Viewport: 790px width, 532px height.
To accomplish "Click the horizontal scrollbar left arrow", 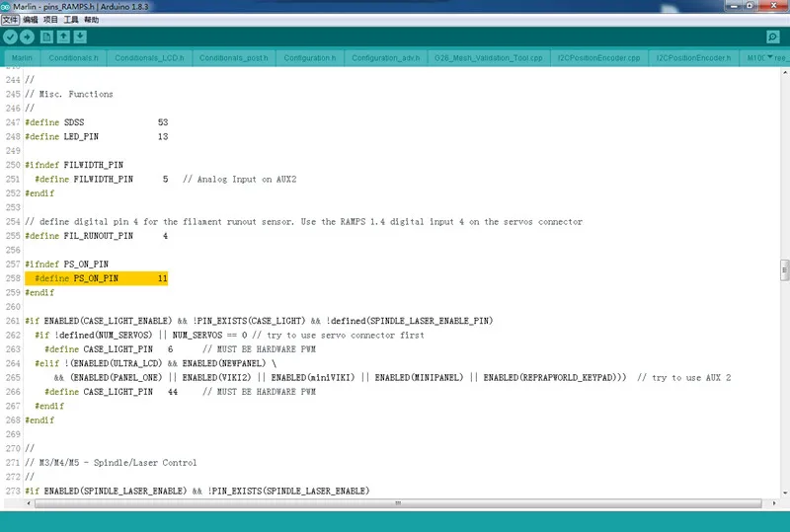I will click(x=29, y=503).
